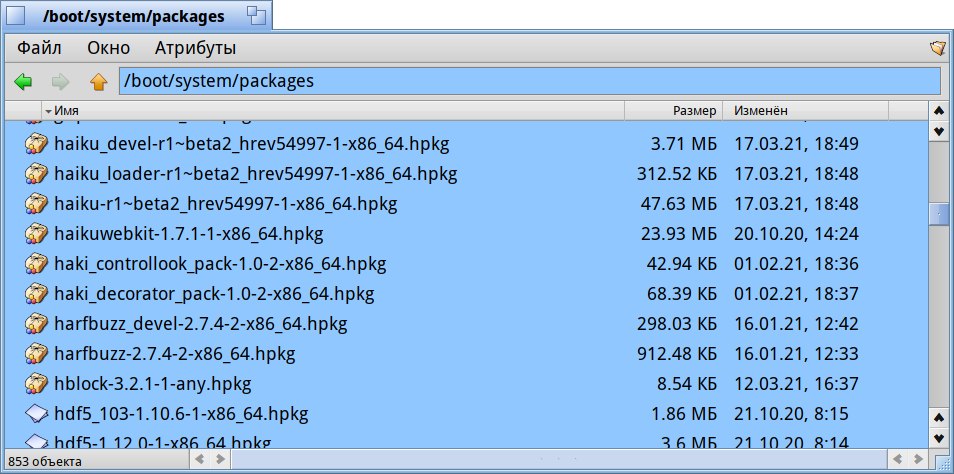Click the left-side right arrow of horizontal scrollbar

point(220,459)
